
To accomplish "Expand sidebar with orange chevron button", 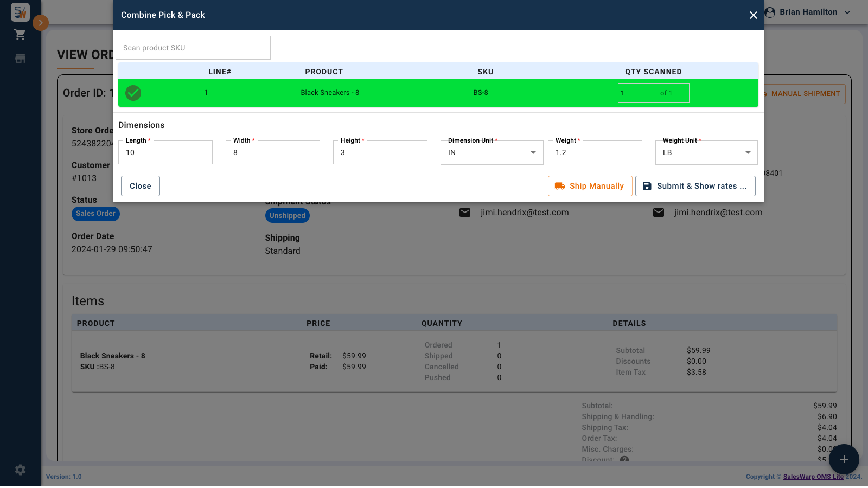I will (x=41, y=23).
